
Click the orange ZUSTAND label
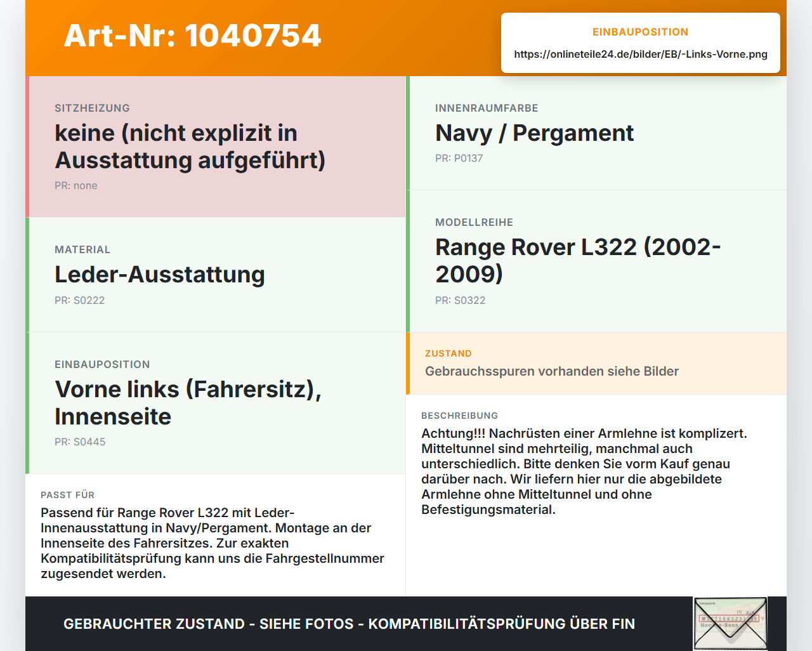click(449, 353)
